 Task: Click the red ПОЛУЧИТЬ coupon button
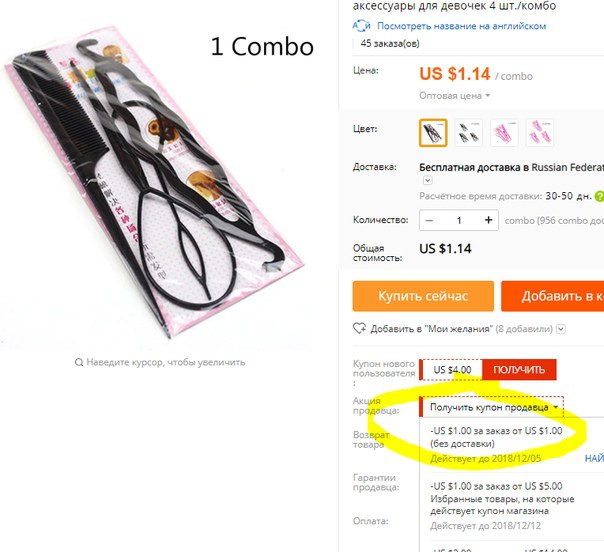[x=519, y=369]
